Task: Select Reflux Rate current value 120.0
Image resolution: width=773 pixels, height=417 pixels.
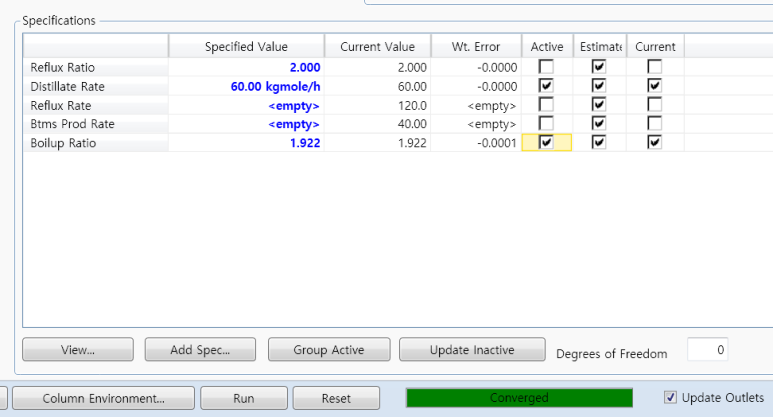Action: (x=378, y=105)
